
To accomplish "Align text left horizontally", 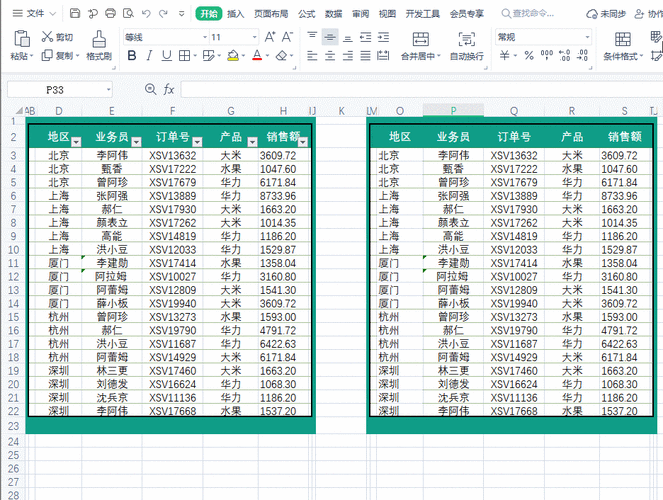I will click(x=312, y=55).
